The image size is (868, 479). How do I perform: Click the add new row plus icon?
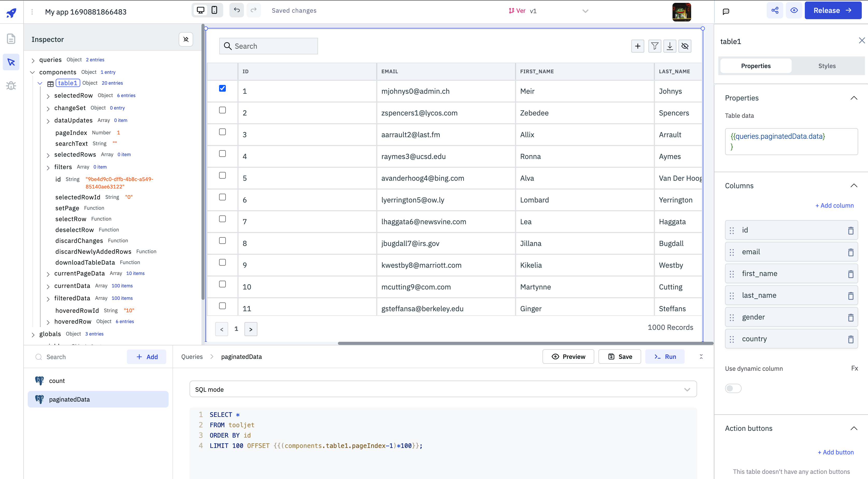pos(638,46)
